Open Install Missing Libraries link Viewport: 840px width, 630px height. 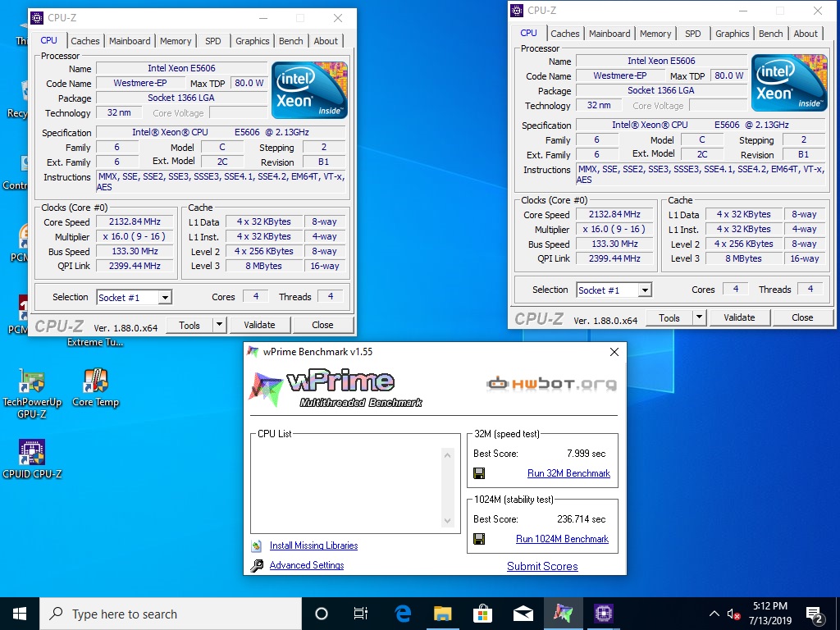pos(314,546)
